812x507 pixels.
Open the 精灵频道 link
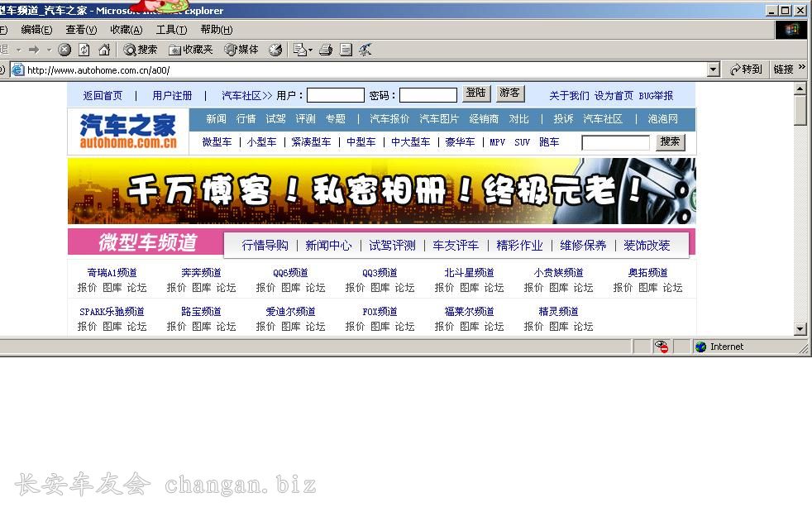tap(558, 312)
